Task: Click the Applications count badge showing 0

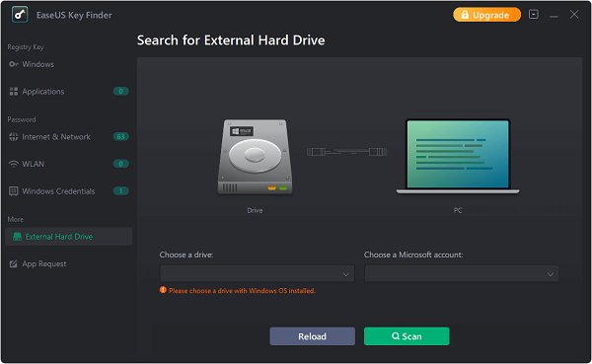Action: 120,91
